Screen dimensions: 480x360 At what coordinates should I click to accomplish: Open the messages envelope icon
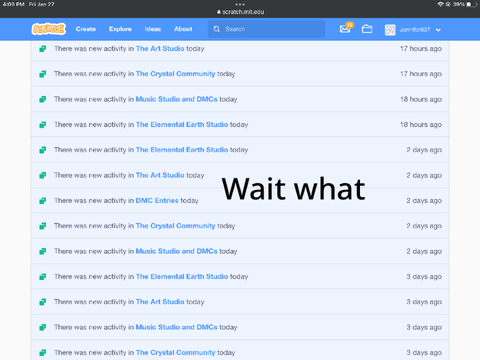[345, 29]
